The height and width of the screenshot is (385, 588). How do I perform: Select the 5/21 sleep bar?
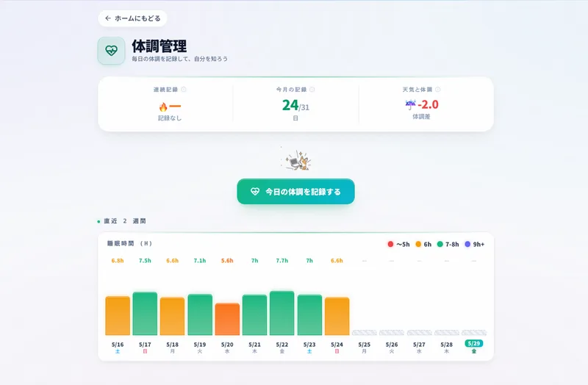(254, 315)
